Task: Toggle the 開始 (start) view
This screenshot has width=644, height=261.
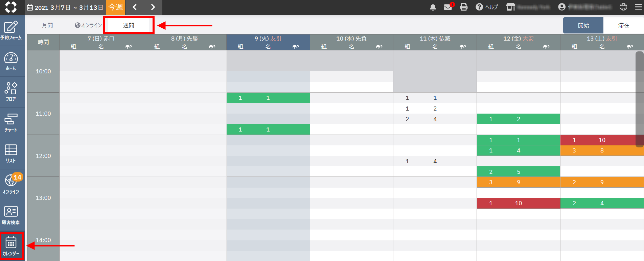Action: [583, 25]
